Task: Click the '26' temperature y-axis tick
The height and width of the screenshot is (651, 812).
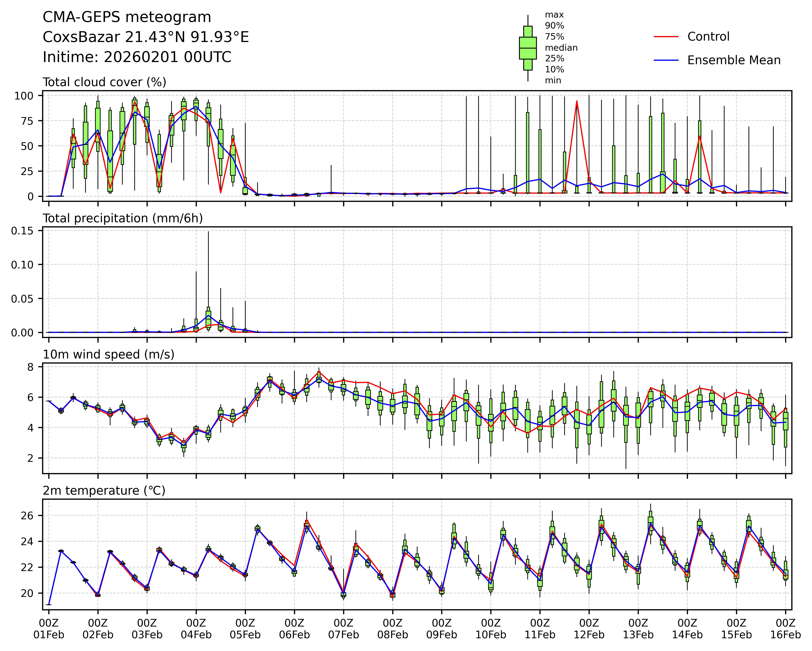Action: pos(27,515)
